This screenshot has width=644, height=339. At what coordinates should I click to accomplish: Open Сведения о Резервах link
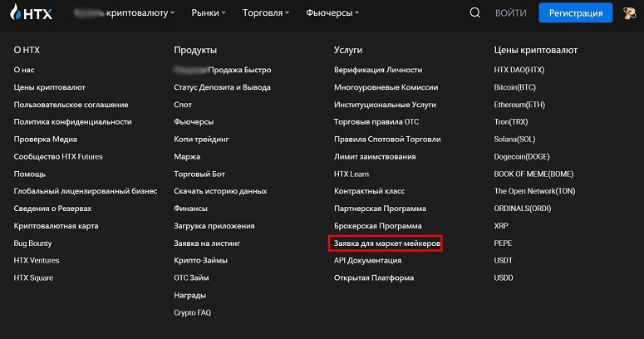(52, 209)
